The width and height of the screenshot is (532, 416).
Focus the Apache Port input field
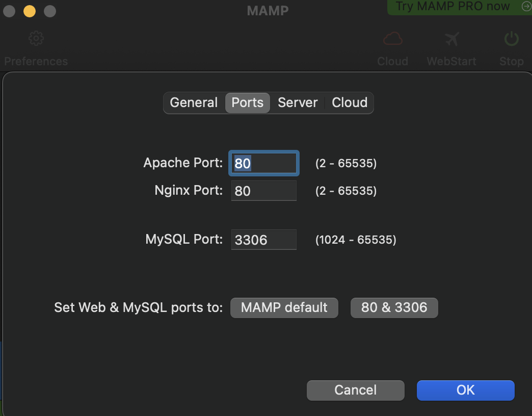263,163
